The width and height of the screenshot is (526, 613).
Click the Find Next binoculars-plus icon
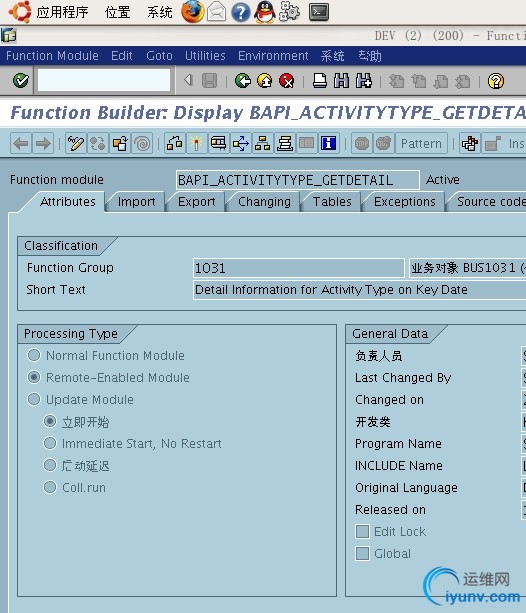(x=364, y=81)
